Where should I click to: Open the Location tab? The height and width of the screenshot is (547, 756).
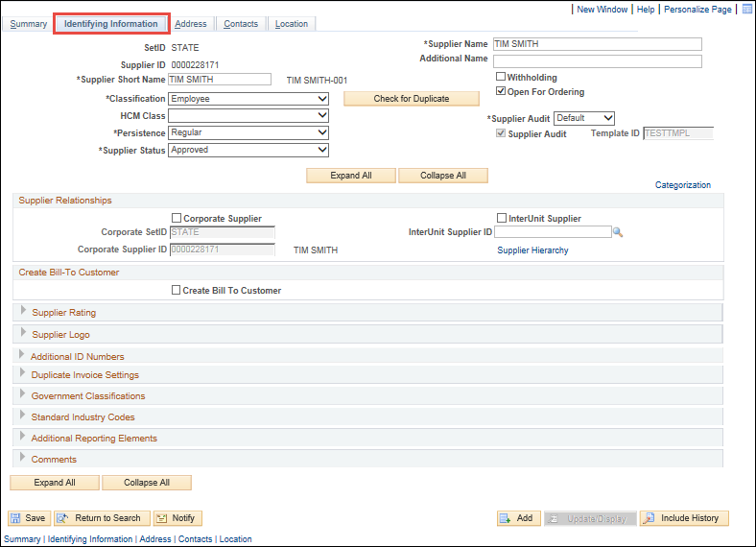(x=292, y=24)
